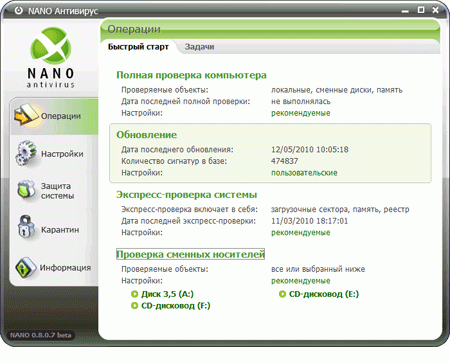Open the Карантин padlock icon

pyautogui.click(x=26, y=226)
